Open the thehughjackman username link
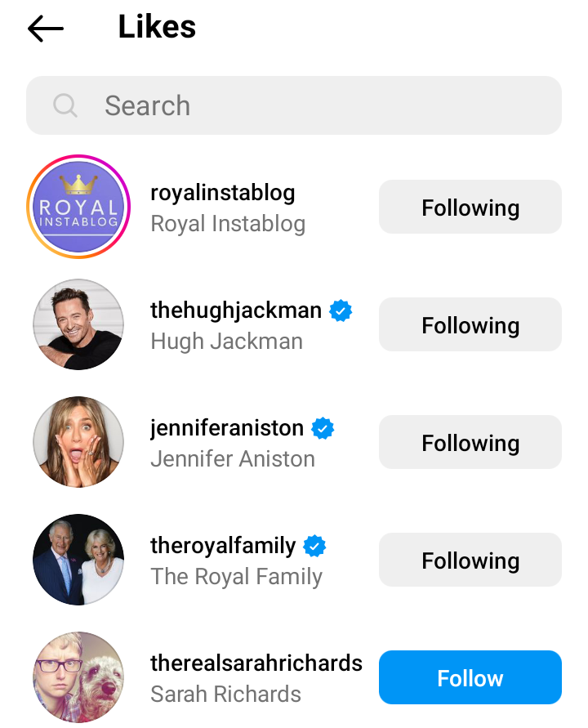This screenshot has height=728, width=588. [x=236, y=310]
